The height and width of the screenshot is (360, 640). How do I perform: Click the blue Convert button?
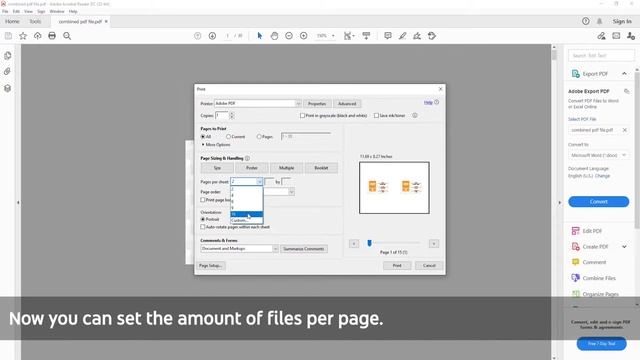[x=598, y=202]
